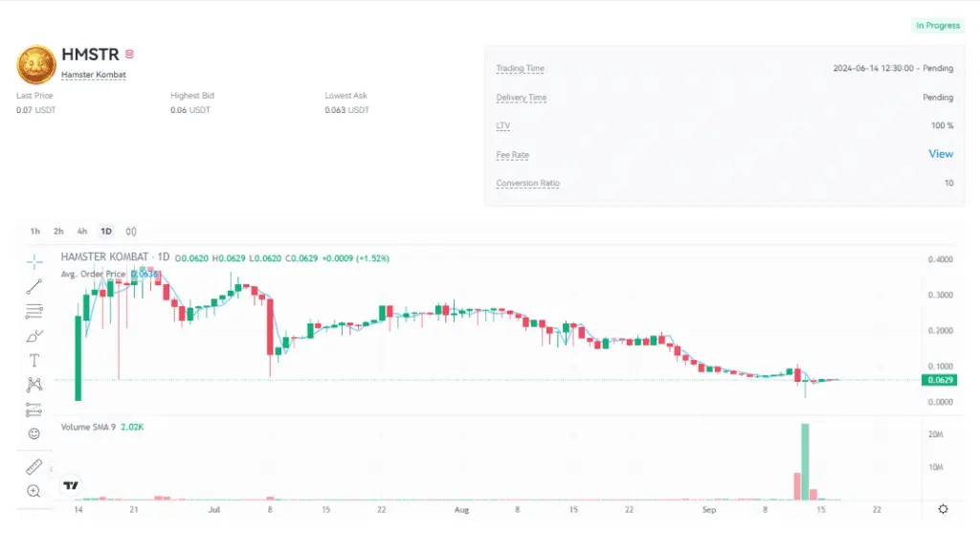Activate the zoom in tool
Viewport: 980px width, 533px height.
[34, 491]
